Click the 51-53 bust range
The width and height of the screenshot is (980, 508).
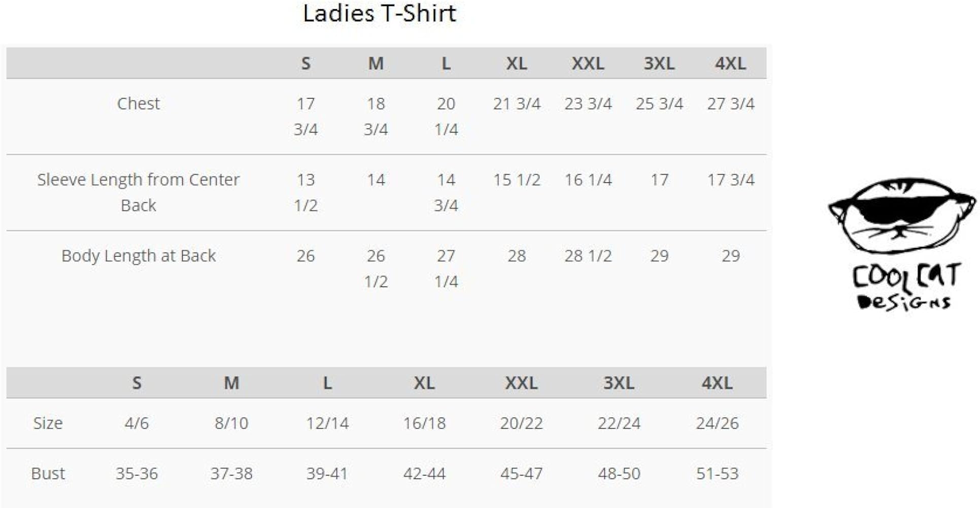tap(717, 473)
